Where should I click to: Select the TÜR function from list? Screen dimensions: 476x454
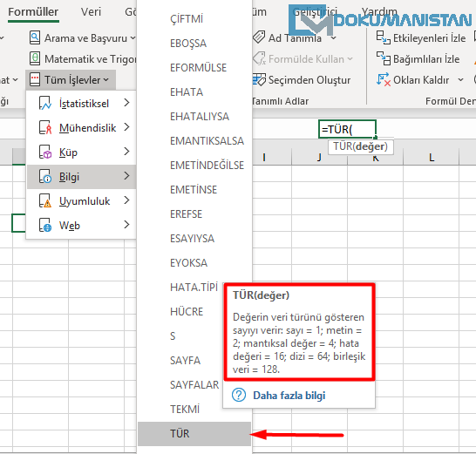[x=194, y=434]
